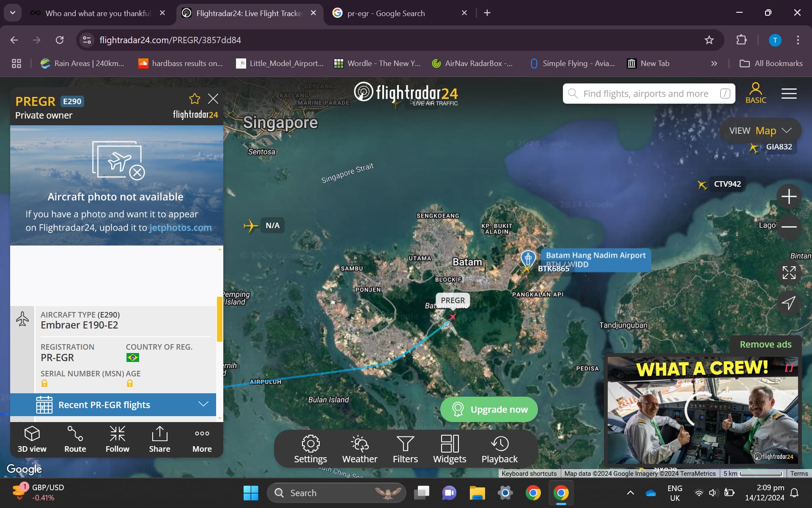Image resolution: width=812 pixels, height=508 pixels.
Task: Open the More options in flight panel
Action: (202, 439)
